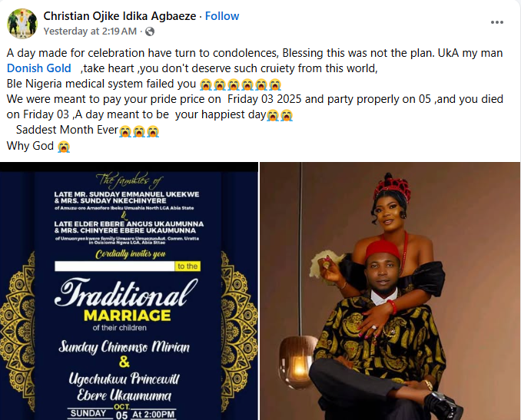Click the first crying emoji after 'Saddest Month Ever'
Image resolution: width=521 pixels, height=420 pixels.
pyautogui.click(x=125, y=131)
